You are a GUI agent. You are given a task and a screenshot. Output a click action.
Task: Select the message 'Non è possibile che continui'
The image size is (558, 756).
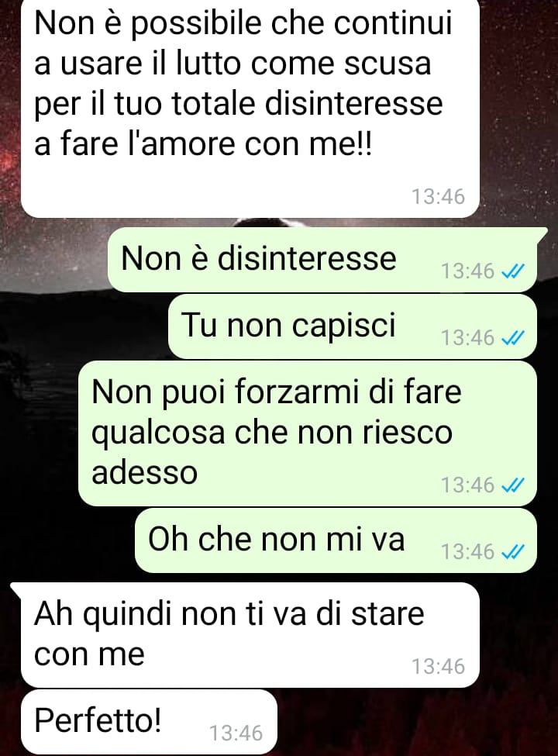[x=250, y=107]
